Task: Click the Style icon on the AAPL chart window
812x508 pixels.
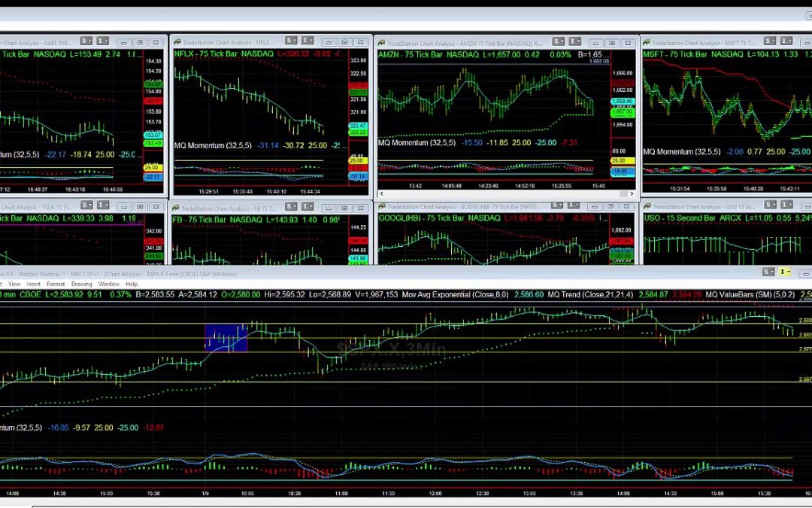Action: coord(85,42)
